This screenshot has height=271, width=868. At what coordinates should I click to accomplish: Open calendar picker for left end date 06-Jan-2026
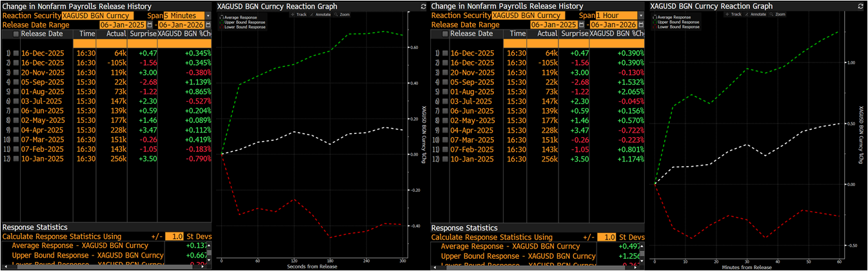(x=208, y=24)
